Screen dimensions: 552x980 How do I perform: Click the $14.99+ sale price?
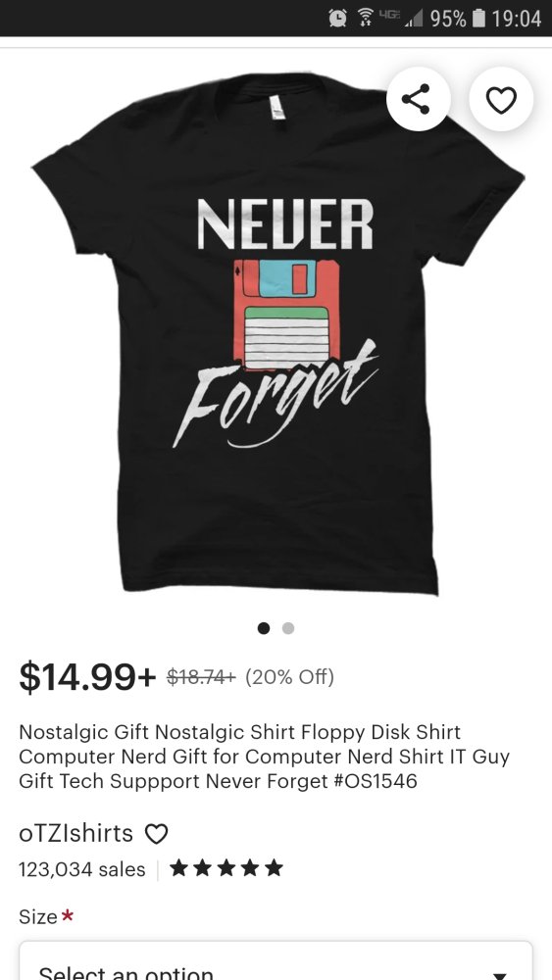coord(87,677)
